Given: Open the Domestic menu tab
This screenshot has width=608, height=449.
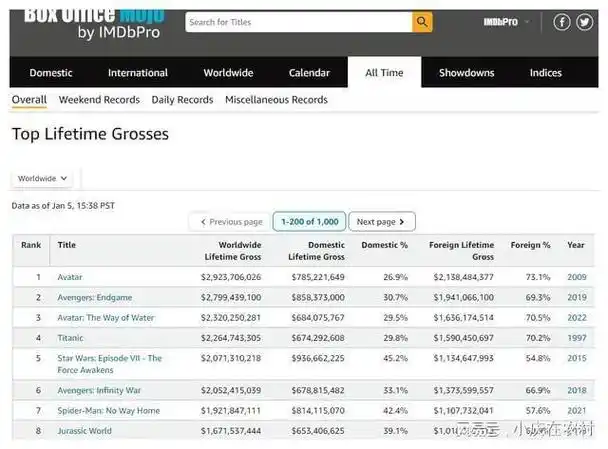Looking at the screenshot, I should coord(51,73).
